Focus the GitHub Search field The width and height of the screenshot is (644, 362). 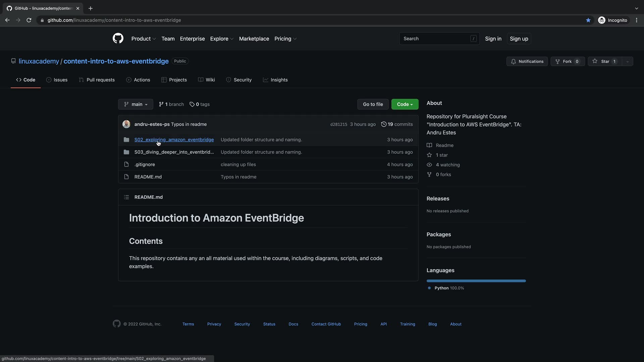tap(435, 39)
